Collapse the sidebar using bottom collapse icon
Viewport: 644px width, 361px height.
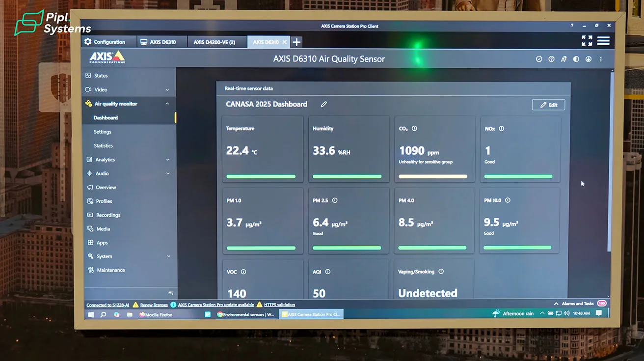(x=171, y=293)
